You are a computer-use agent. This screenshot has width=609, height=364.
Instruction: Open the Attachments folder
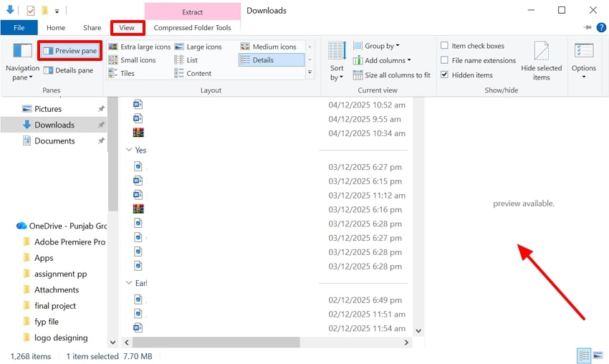51,289
